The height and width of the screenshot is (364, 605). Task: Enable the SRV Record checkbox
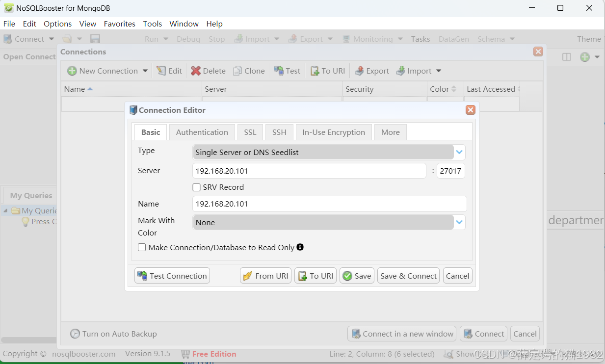(196, 187)
